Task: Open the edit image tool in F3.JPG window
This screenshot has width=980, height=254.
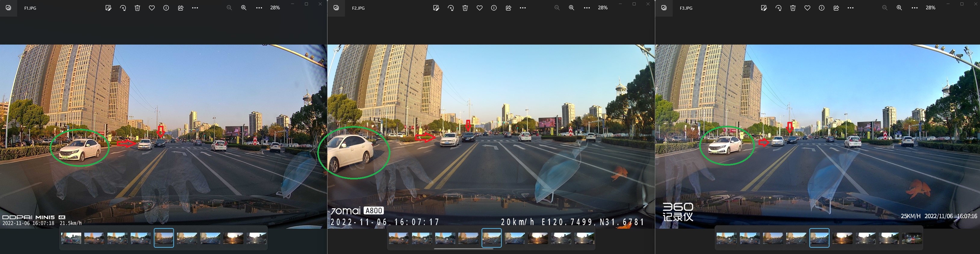Action: 764,8
